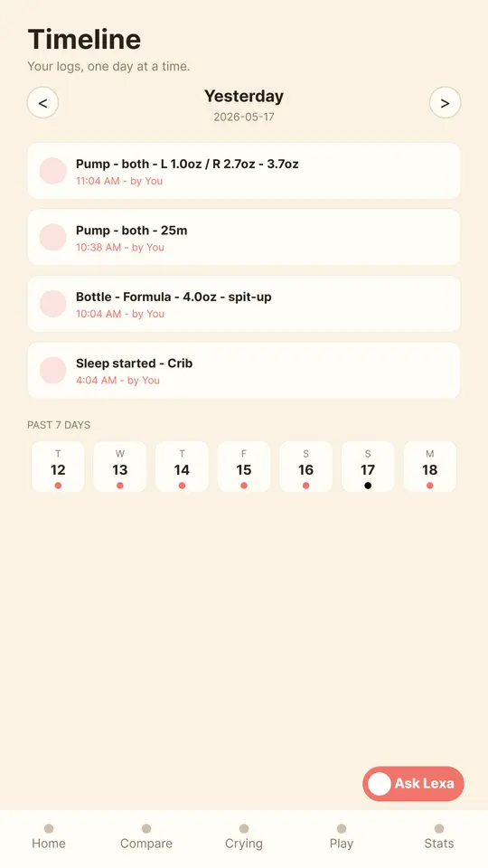Screen dimensions: 488x868
Task: Select Friday 15 day card
Action: (244, 467)
